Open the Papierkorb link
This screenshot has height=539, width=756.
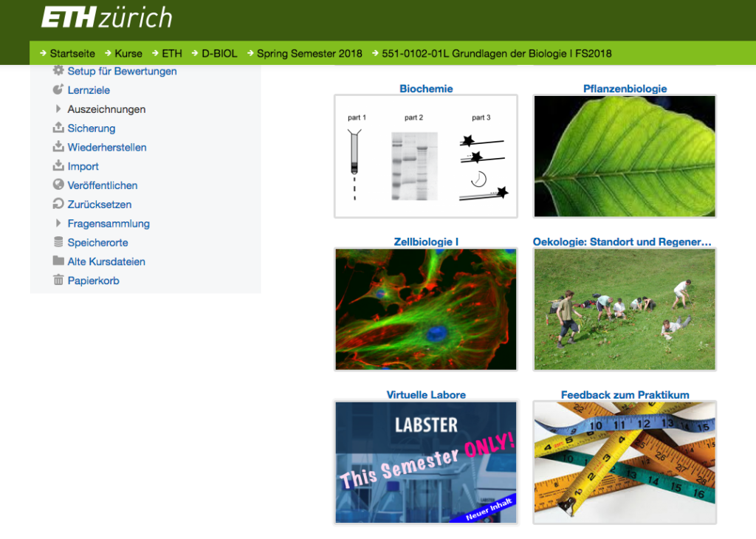93,281
